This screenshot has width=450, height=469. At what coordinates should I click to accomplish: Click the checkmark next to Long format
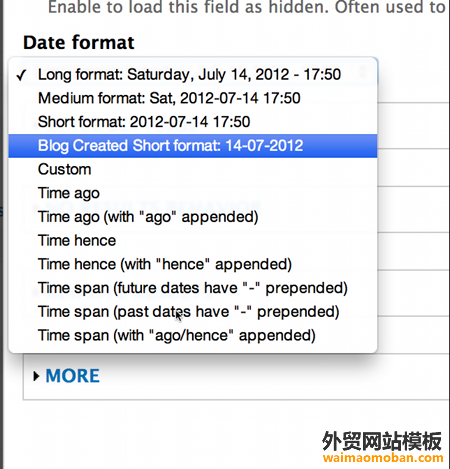coord(21,75)
